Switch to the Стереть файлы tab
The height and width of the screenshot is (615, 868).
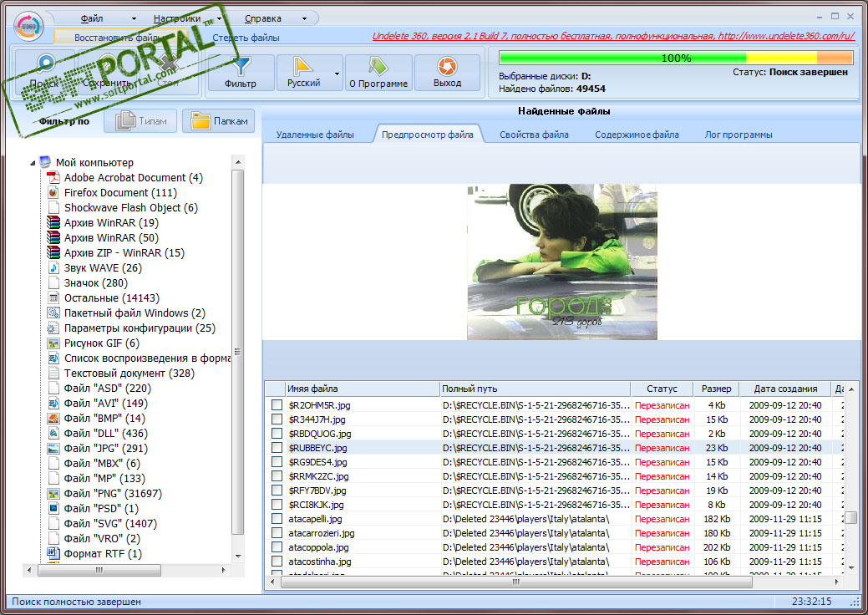(x=246, y=38)
